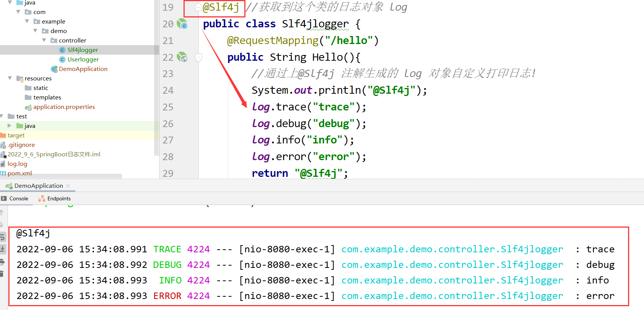The height and width of the screenshot is (310, 644).
Task: Click the Slf4jlogger logger link in ERROR line
Action: 452,296
